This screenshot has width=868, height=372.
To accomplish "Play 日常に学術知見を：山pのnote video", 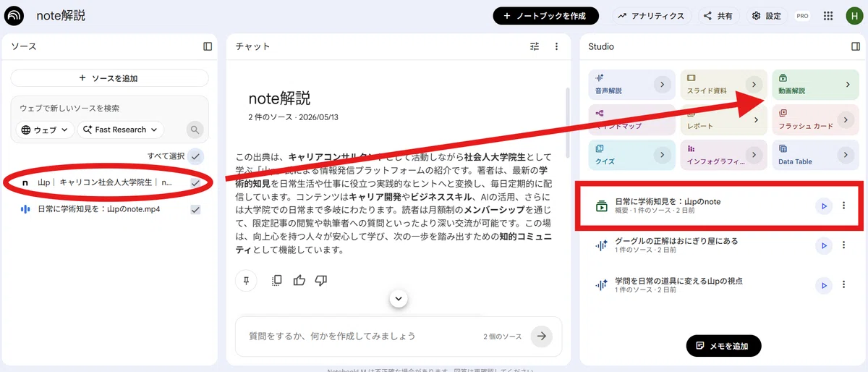I will [824, 206].
